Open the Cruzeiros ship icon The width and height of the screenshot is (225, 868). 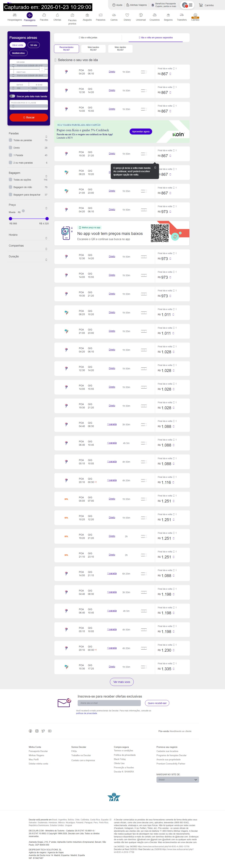(154, 15)
